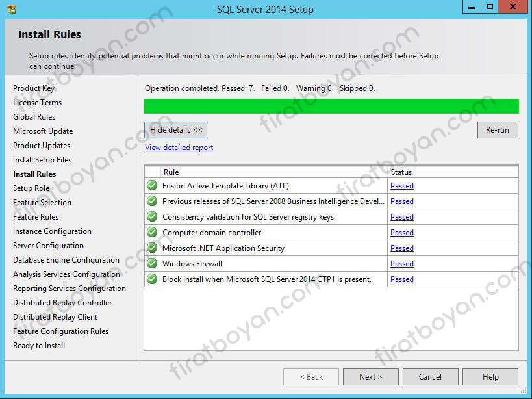Open the View detailed report link
532x399 pixels.
pyautogui.click(x=179, y=148)
